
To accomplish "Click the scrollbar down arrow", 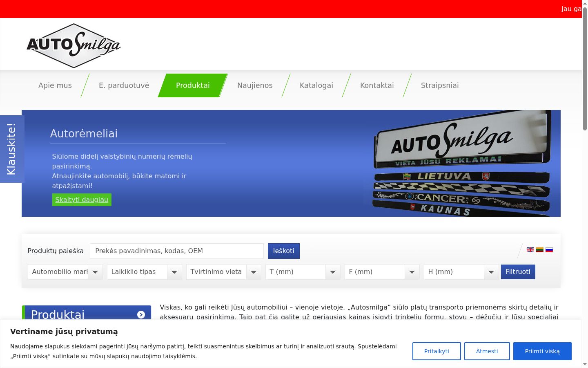I will (585, 364).
